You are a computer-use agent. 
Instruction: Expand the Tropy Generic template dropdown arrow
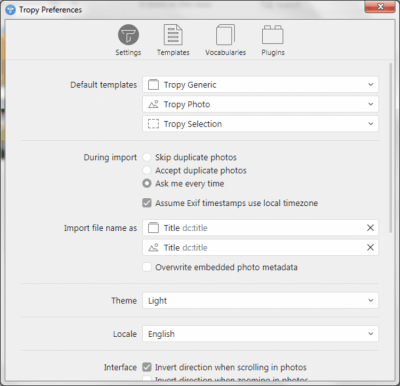click(x=371, y=85)
